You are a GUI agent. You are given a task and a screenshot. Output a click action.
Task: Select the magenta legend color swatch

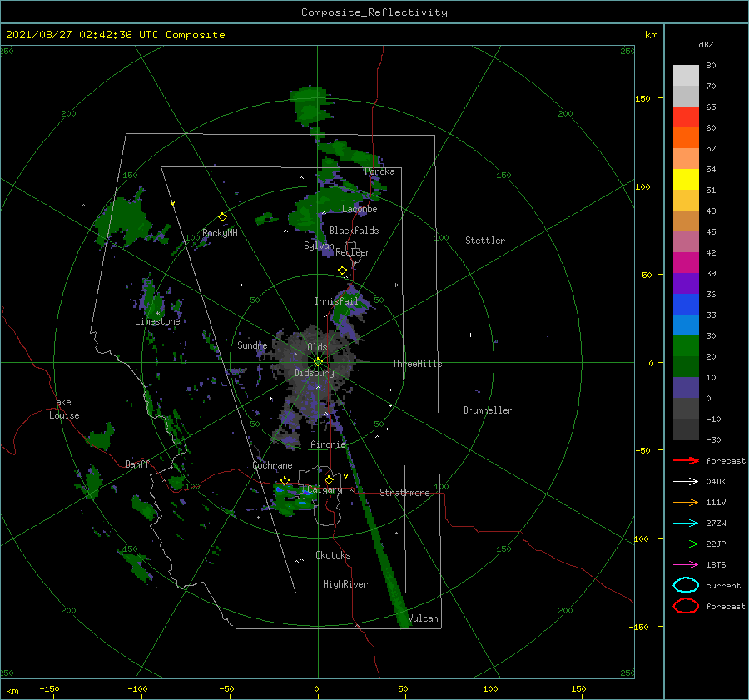tap(686, 262)
